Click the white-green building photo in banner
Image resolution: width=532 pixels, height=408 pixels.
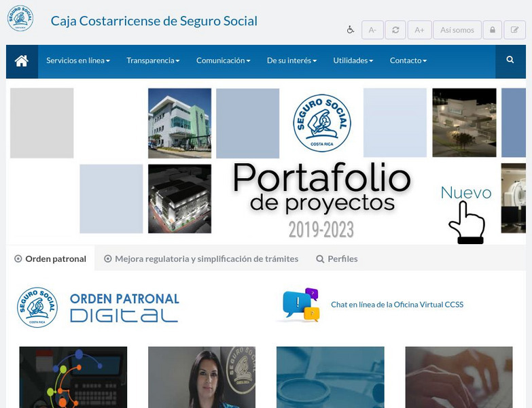pyautogui.click(x=179, y=123)
